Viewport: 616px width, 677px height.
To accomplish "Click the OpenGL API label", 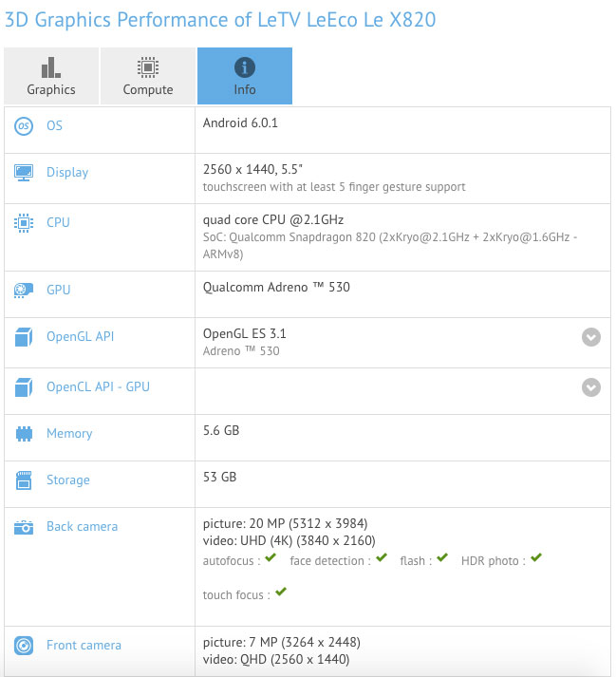I will point(81,336).
